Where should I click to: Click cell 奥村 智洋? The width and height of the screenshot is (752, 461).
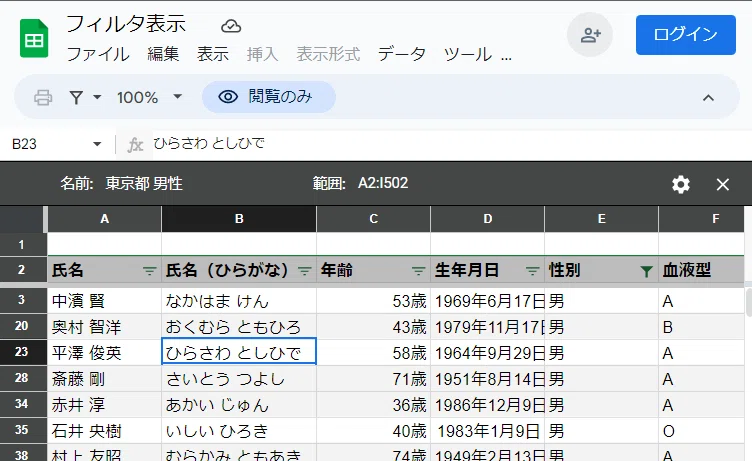point(105,327)
